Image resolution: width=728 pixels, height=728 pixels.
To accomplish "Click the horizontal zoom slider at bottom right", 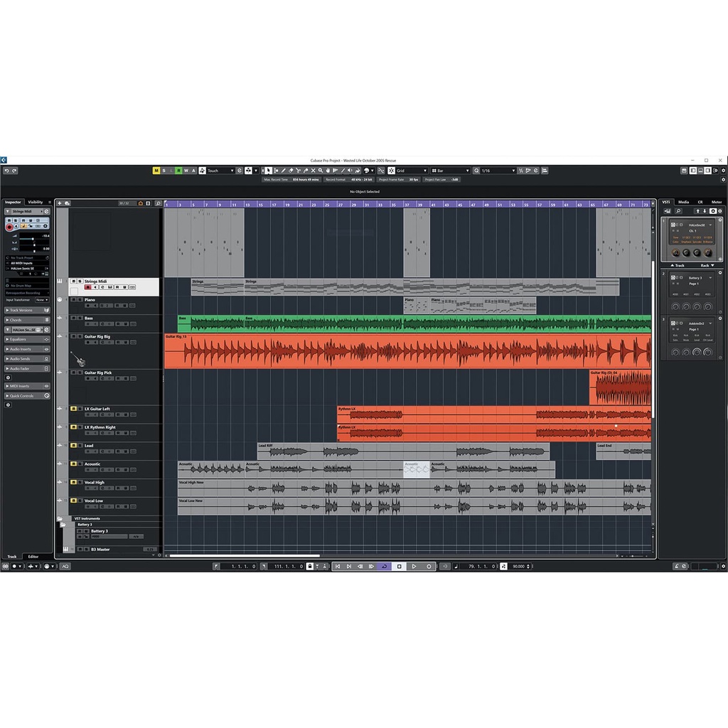I will (632, 556).
